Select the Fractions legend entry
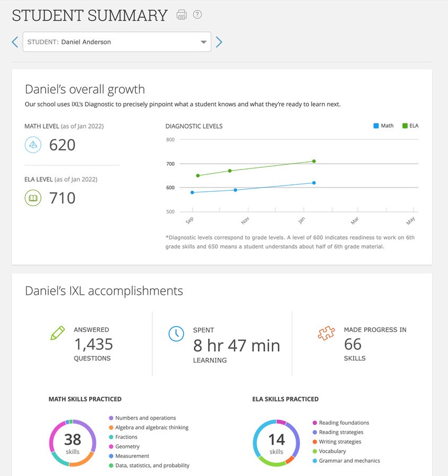Screen dimensions: 448x476 pyautogui.click(x=123, y=437)
